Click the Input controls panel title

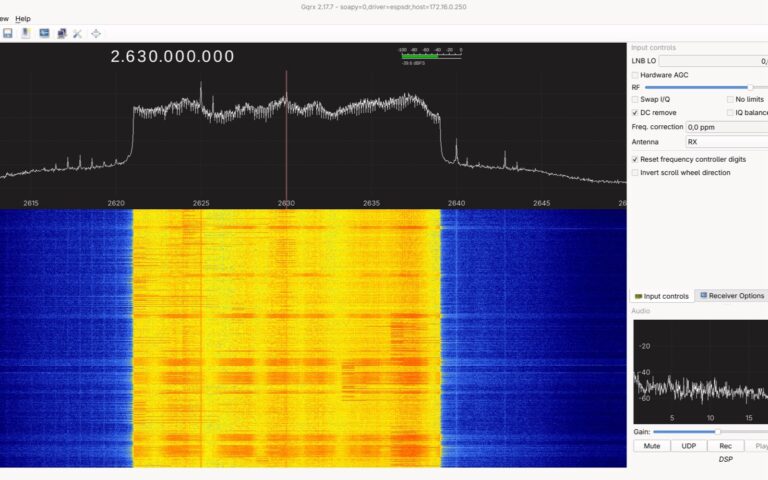coord(653,48)
